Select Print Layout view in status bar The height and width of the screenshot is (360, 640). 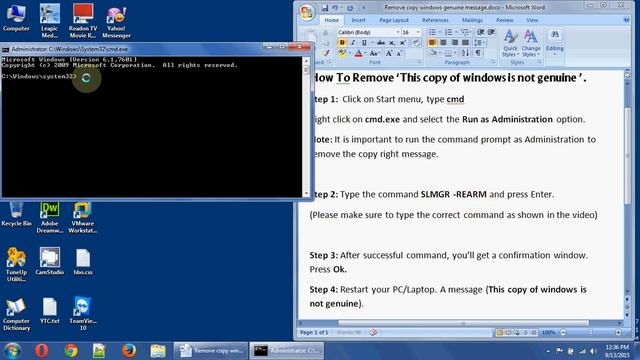point(500,333)
